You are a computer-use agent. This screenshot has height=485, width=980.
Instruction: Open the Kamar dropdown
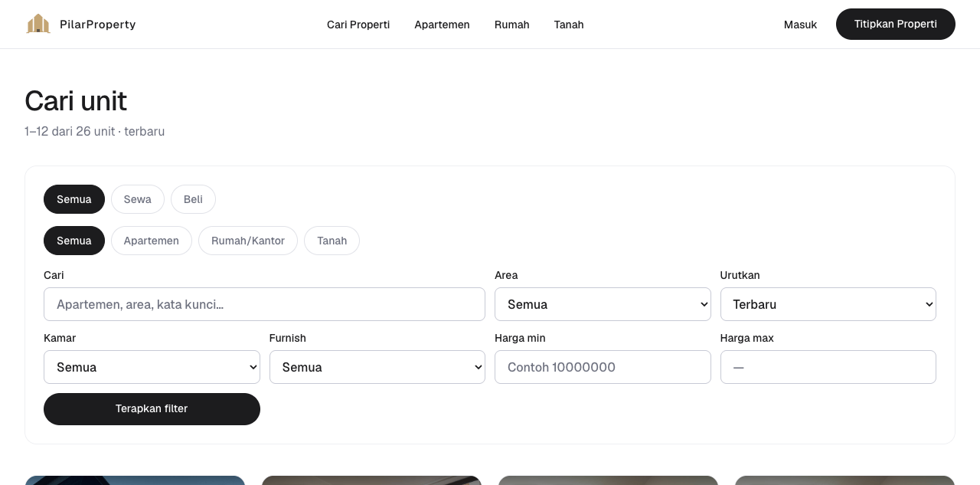click(152, 367)
